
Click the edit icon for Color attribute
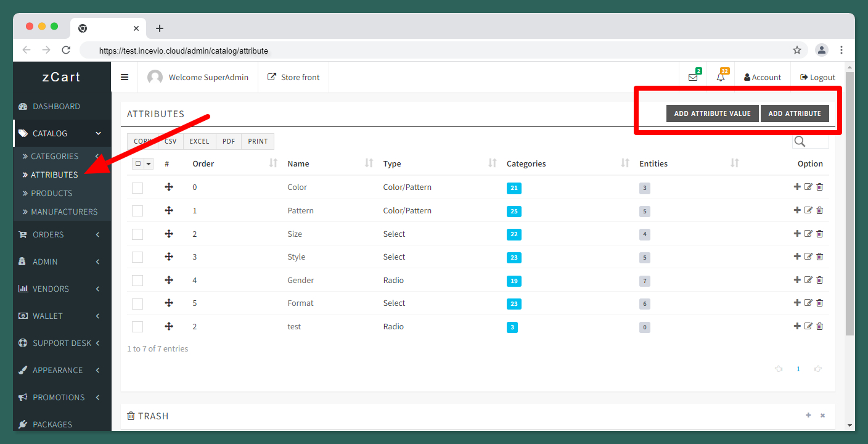point(808,187)
